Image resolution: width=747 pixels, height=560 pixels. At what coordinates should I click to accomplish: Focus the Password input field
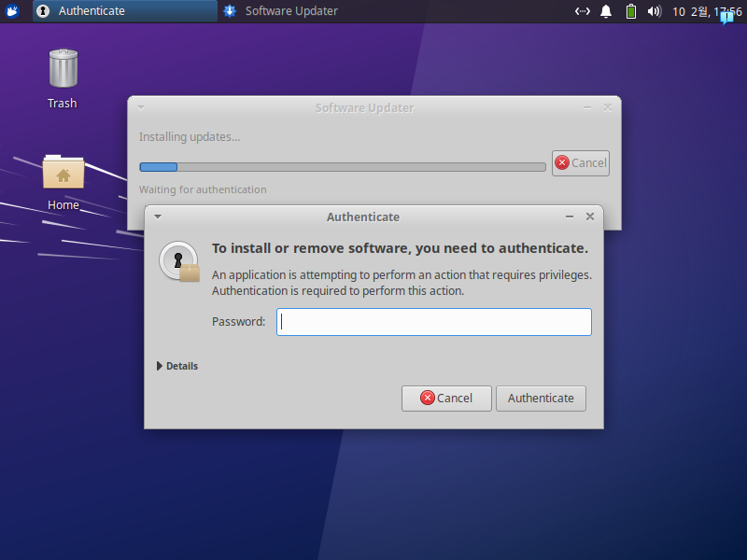point(434,322)
